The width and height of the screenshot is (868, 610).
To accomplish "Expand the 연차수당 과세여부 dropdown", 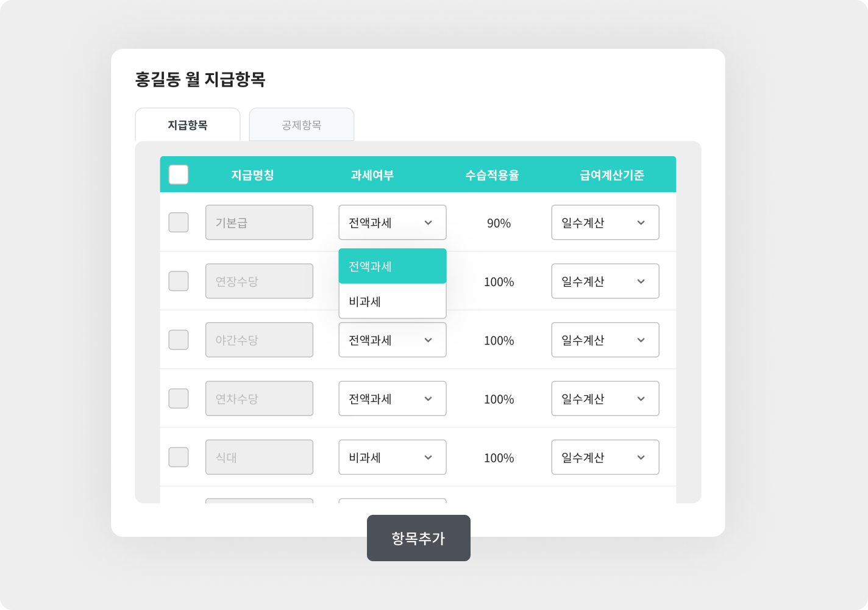I will (x=392, y=398).
